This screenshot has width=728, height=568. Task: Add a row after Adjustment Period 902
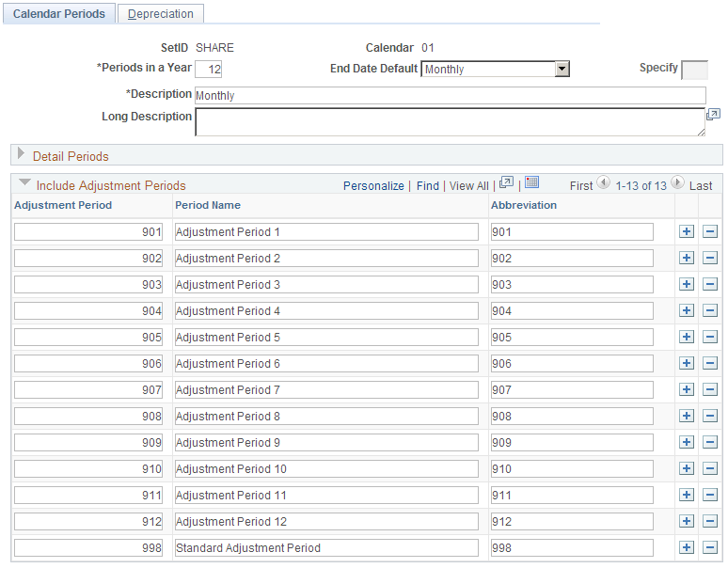[687, 258]
